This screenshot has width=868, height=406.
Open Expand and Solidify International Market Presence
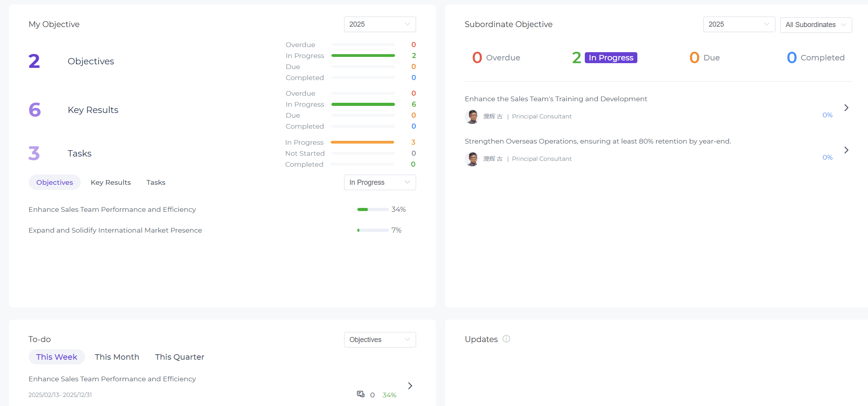click(115, 230)
